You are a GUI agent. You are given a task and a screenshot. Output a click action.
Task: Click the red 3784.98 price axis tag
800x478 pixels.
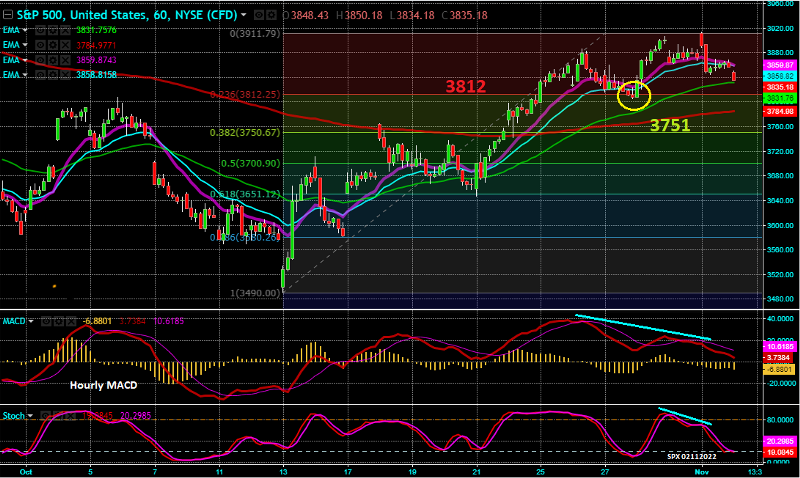(x=780, y=111)
